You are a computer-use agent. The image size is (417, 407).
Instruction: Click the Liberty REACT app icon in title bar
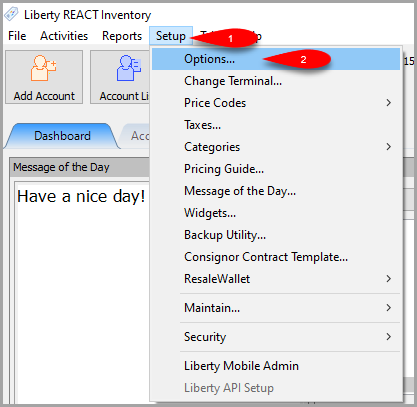11,14
